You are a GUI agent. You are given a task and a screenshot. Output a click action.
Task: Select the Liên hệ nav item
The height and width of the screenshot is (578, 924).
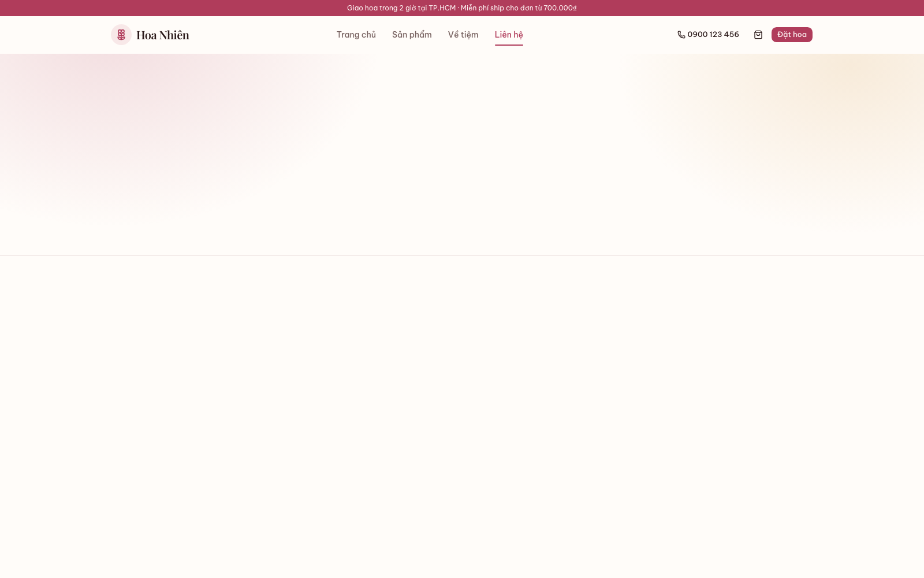[x=509, y=35]
